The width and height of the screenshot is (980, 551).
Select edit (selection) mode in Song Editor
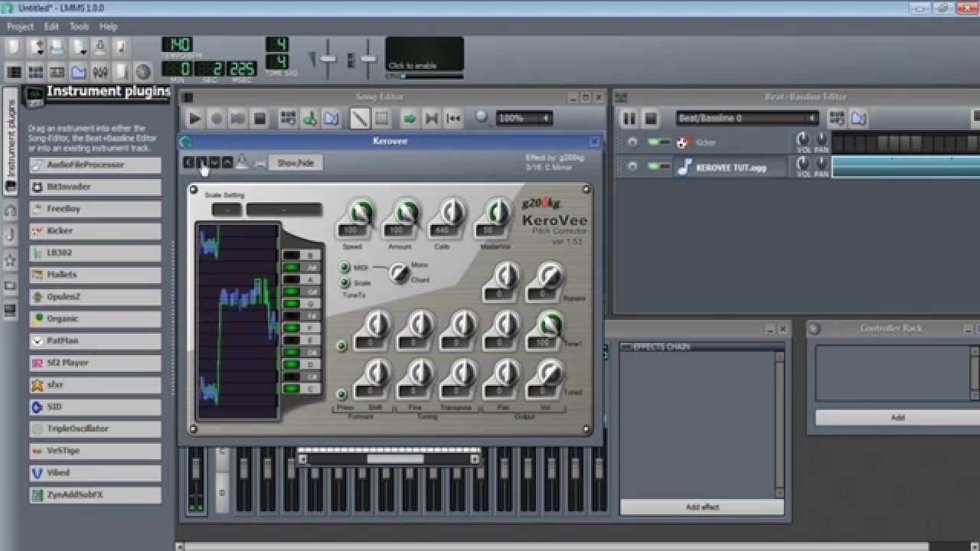(x=381, y=118)
